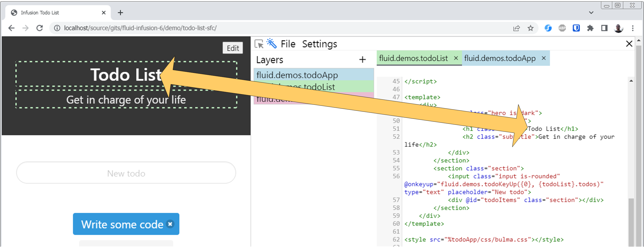Click <section class="section"> on line 55
Screen dimensions: 644x248
click(478, 168)
